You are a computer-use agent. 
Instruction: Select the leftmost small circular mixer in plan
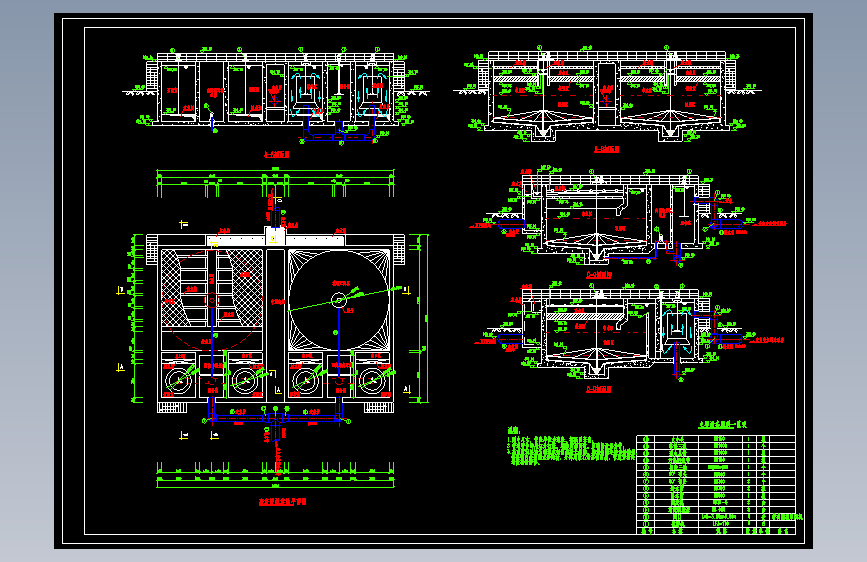[178, 380]
